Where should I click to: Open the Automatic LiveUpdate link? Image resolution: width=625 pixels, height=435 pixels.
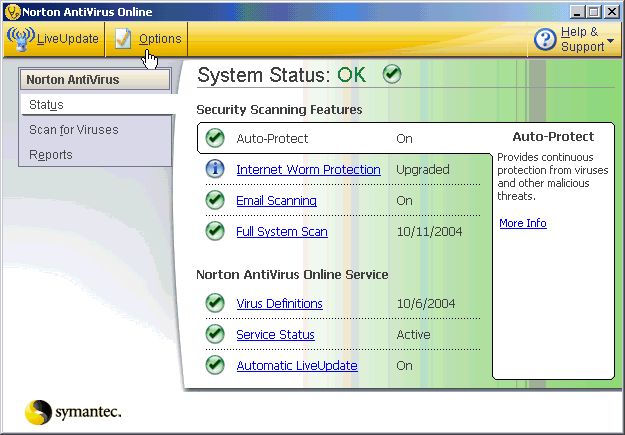click(296, 365)
